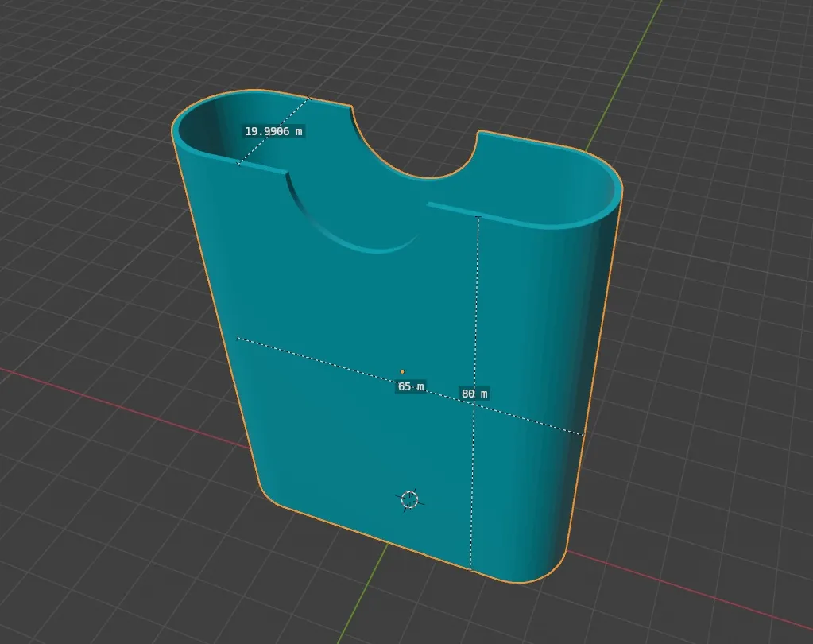Click the 3D cursor crosshair on the model
813x644 pixels.
tap(410, 500)
